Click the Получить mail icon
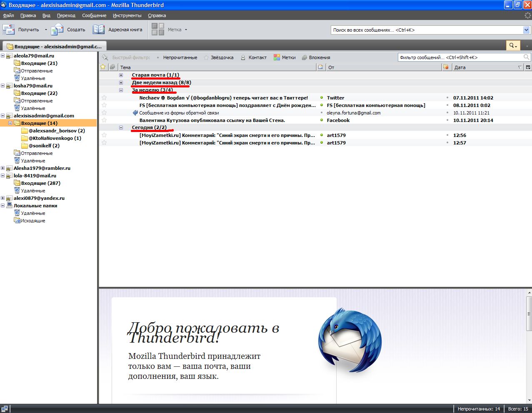This screenshot has height=413, width=532. pyautogui.click(x=8, y=30)
